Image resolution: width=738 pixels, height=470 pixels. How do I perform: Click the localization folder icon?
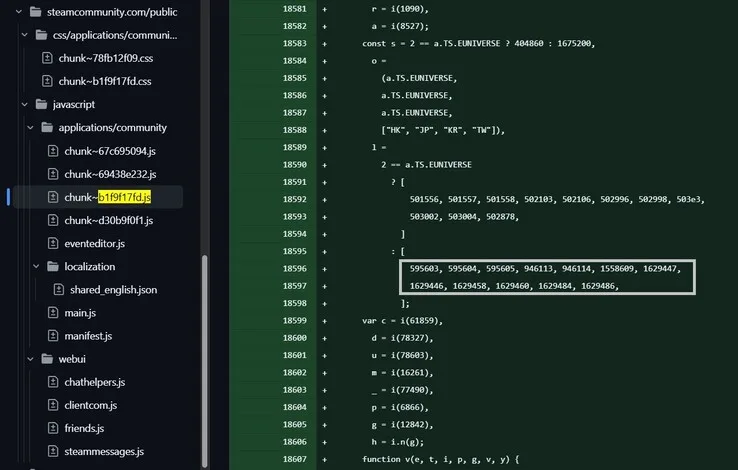pos(53,266)
